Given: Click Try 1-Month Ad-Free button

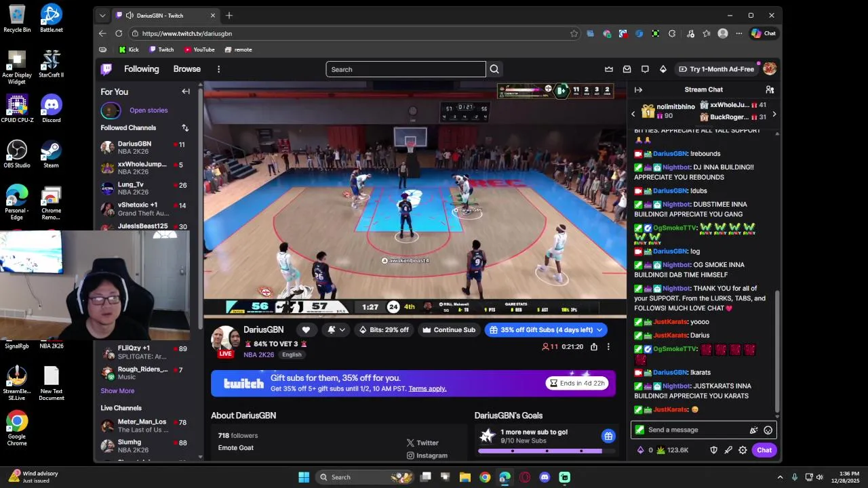Looking at the screenshot, I should point(717,69).
